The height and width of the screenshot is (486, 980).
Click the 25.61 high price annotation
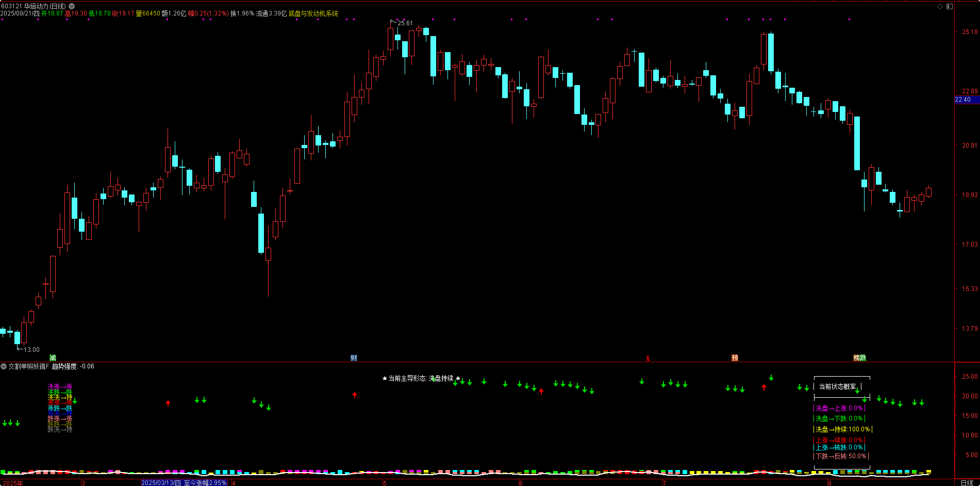pyautogui.click(x=405, y=23)
